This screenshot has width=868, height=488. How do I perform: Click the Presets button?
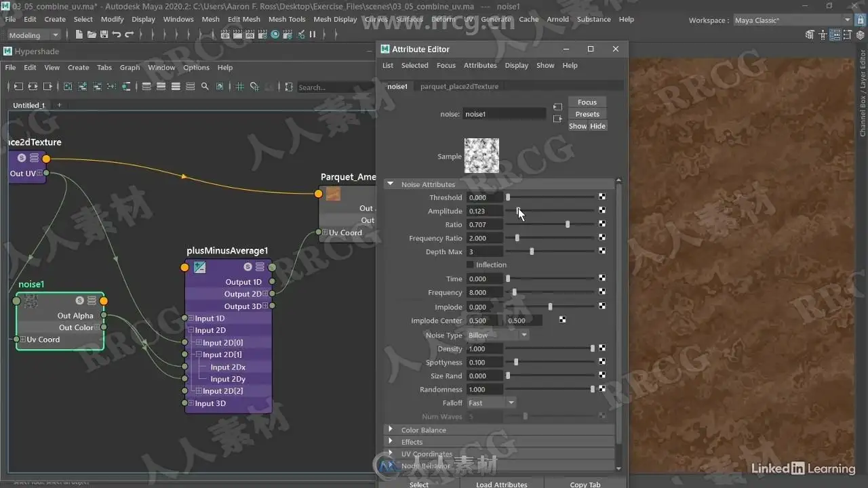587,114
